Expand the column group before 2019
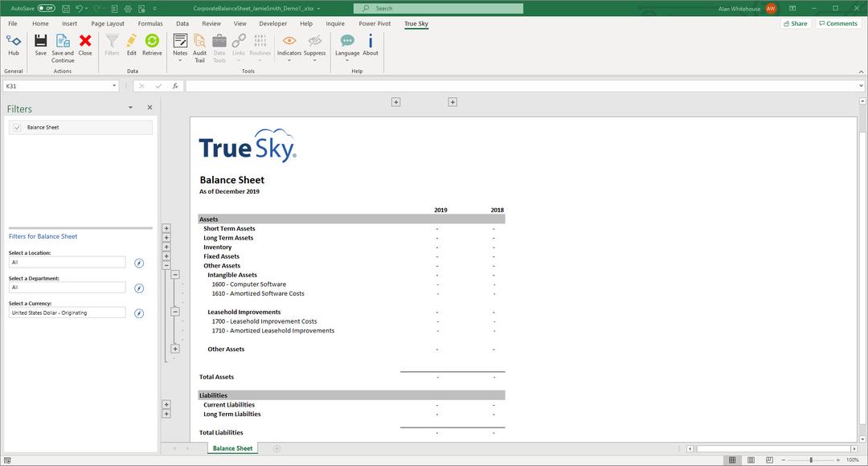The height and width of the screenshot is (466, 868). [x=395, y=102]
